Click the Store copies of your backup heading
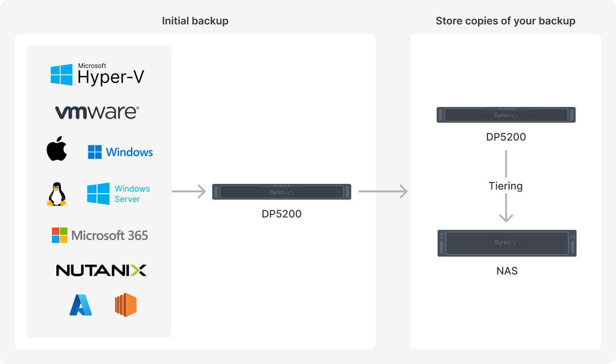The width and height of the screenshot is (616, 364). click(x=506, y=21)
